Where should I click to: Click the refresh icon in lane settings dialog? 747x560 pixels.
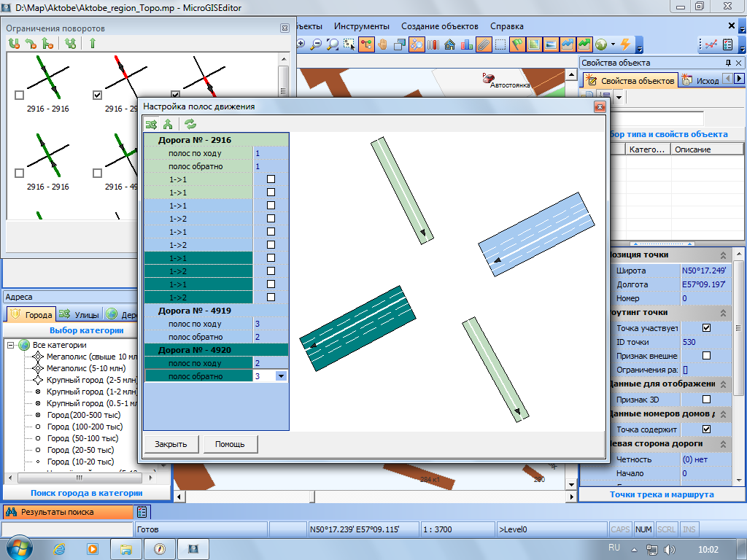(190, 124)
